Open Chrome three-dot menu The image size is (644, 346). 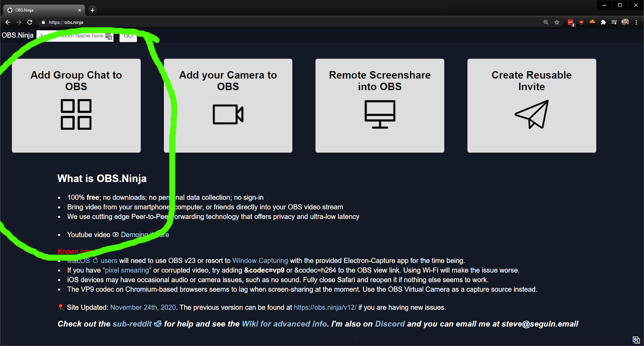pos(636,22)
